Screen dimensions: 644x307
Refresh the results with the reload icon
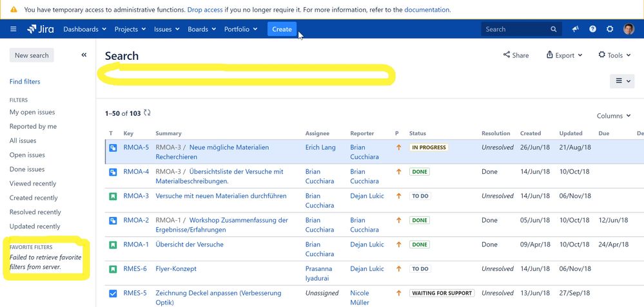(147, 113)
